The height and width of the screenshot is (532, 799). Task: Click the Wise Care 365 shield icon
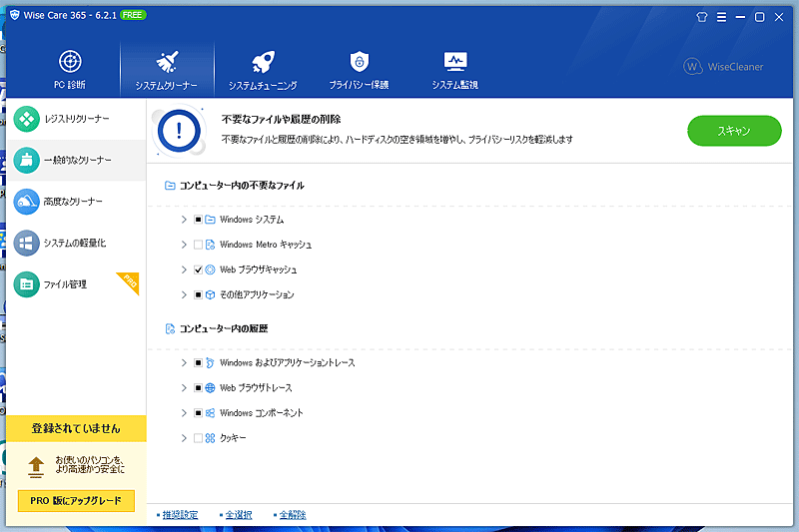point(14,15)
